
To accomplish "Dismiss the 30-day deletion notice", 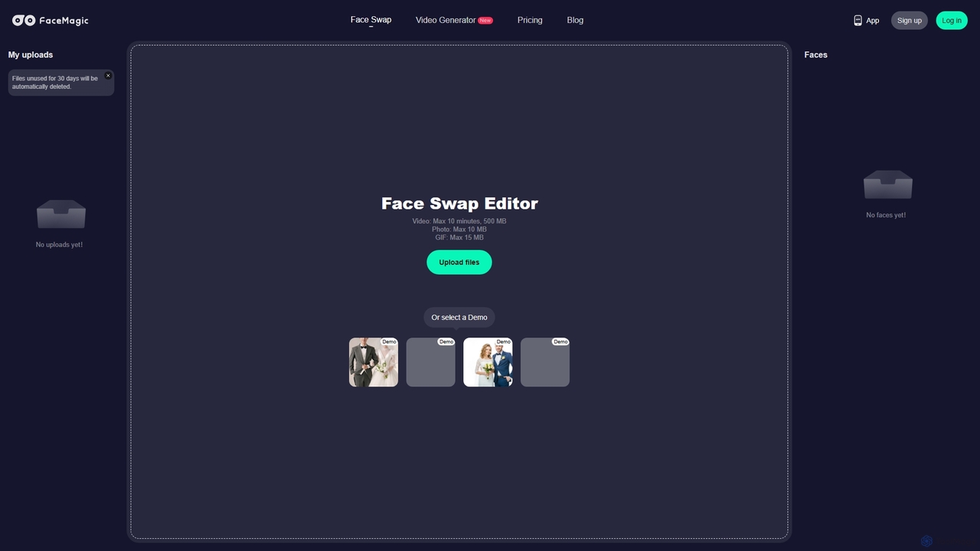I will (x=108, y=76).
